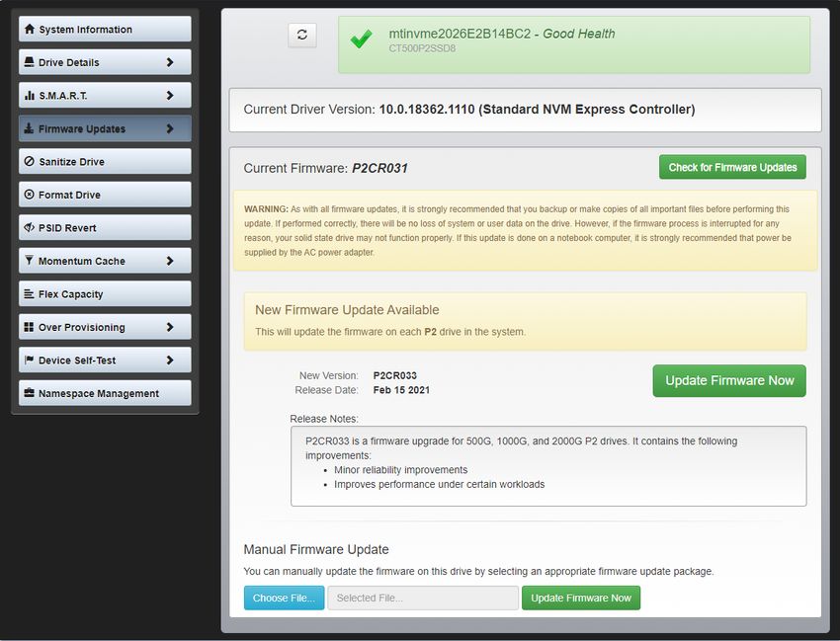Expand the S.M.A.R.T. submenu arrow

click(170, 96)
